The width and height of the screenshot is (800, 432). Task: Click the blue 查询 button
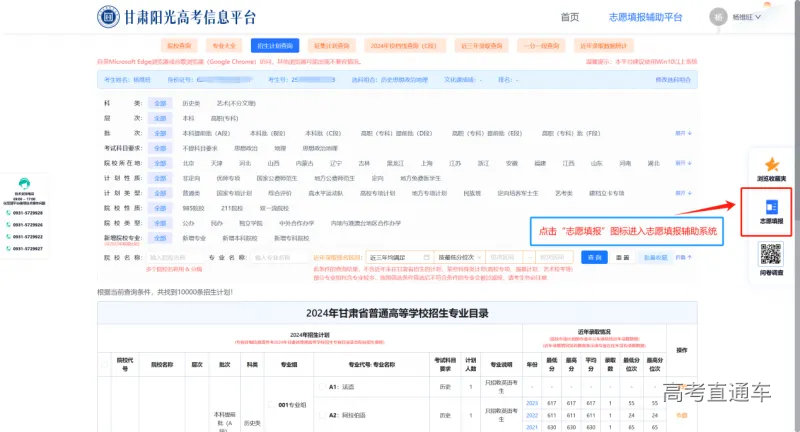(x=594, y=258)
